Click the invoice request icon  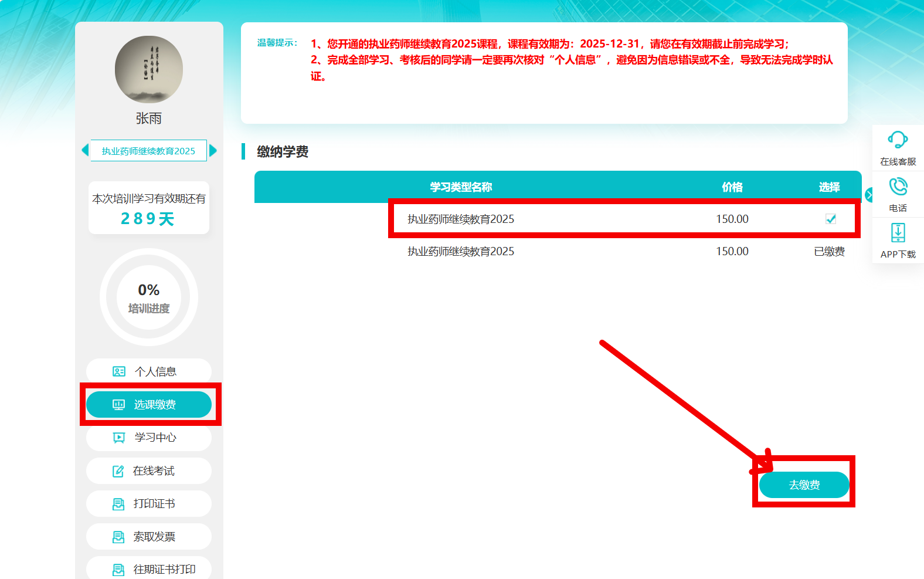(118, 537)
